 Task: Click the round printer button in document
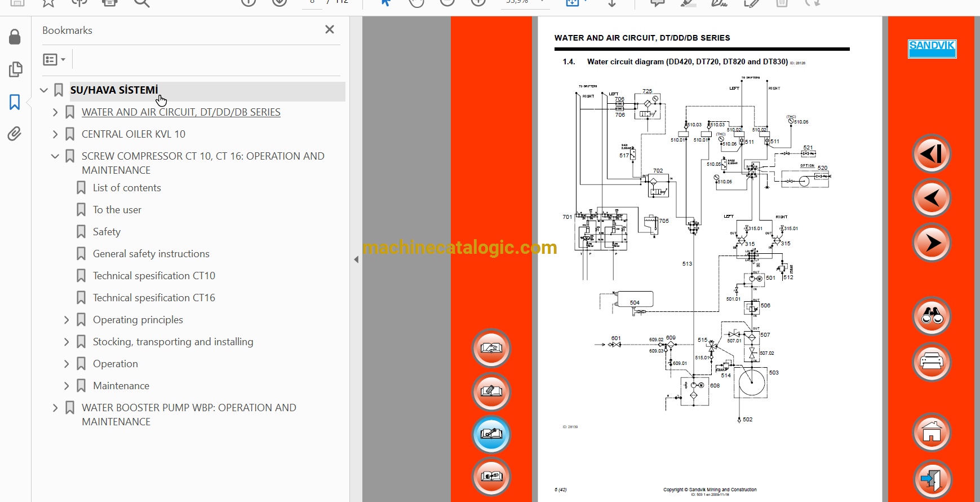click(x=932, y=362)
